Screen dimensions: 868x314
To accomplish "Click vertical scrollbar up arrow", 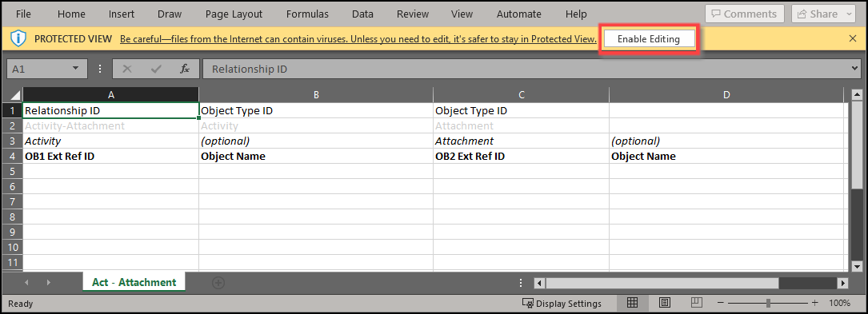I will (x=856, y=95).
